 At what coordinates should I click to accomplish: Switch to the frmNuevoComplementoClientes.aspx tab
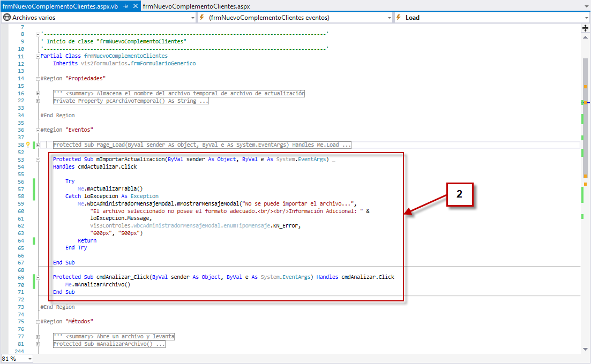[x=197, y=6]
